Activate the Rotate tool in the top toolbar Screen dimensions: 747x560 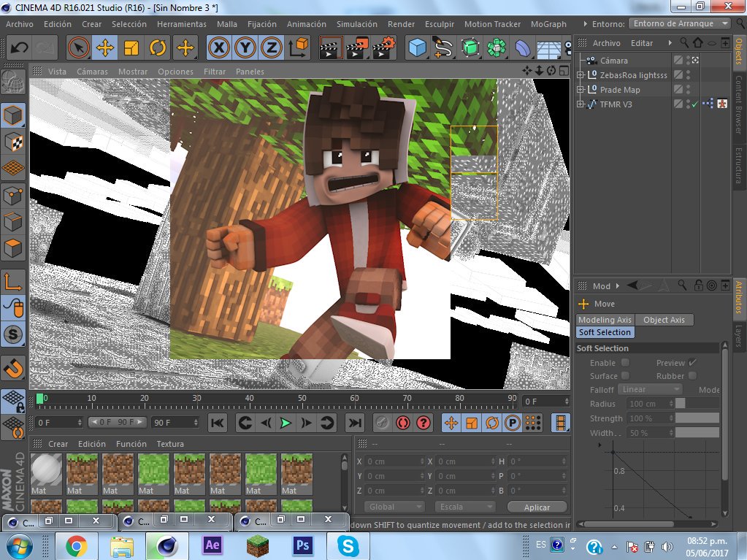tap(158, 47)
